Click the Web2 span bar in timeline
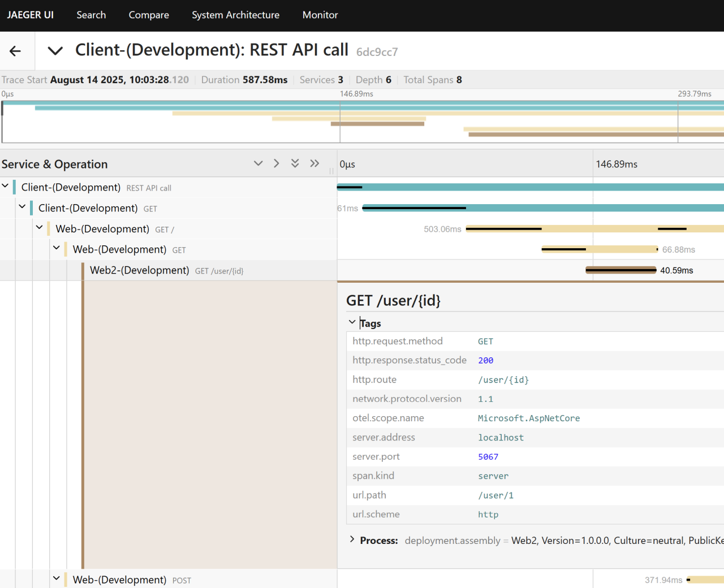 pos(620,270)
